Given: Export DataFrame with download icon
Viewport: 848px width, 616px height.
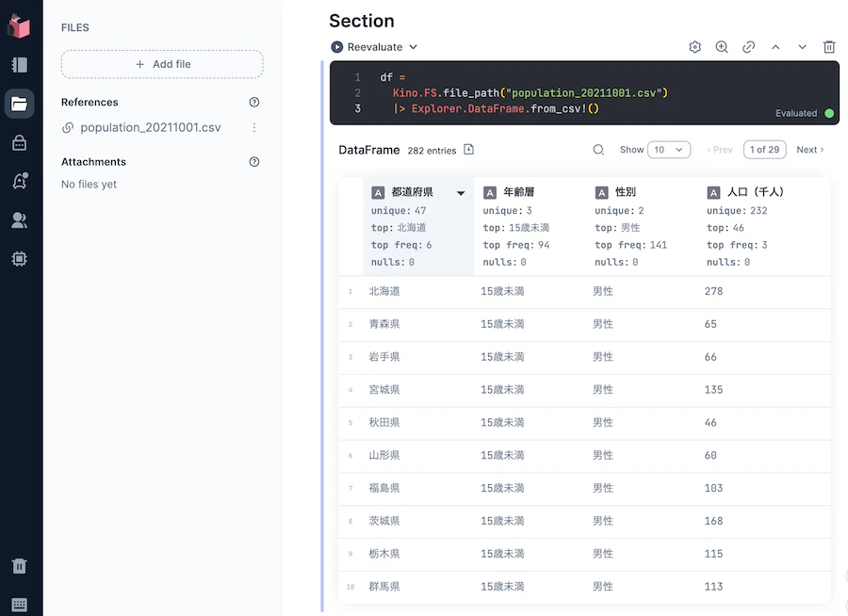Looking at the screenshot, I should [469, 149].
